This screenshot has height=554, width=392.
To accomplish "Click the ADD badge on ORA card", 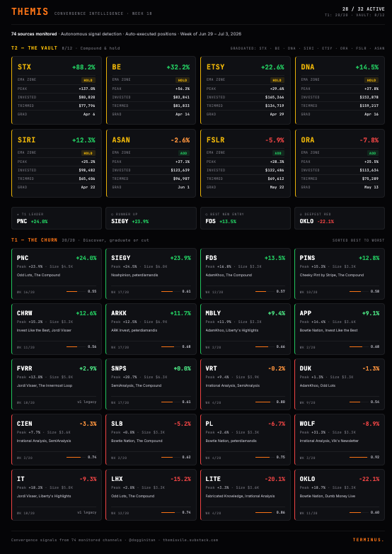I will pos(373,153).
